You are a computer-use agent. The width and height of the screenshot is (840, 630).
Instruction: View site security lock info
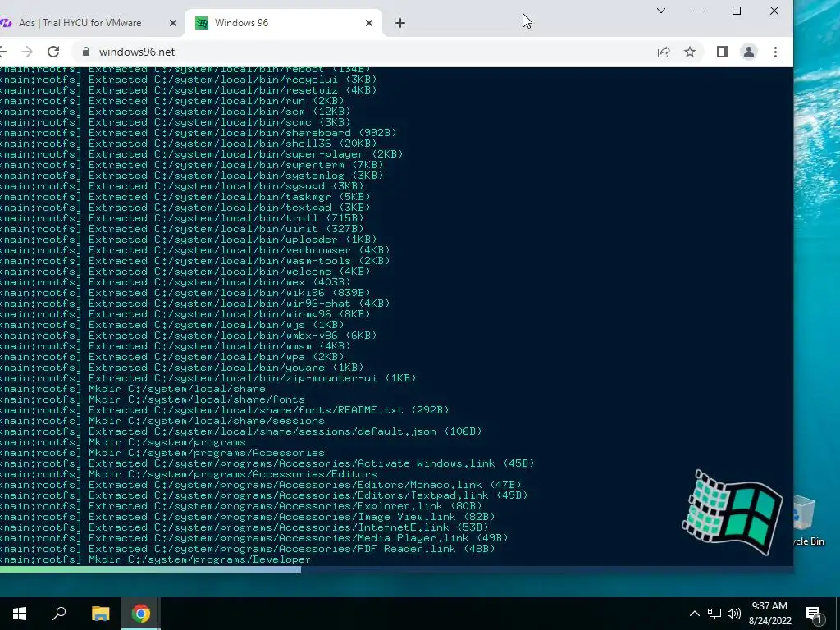(x=85, y=52)
